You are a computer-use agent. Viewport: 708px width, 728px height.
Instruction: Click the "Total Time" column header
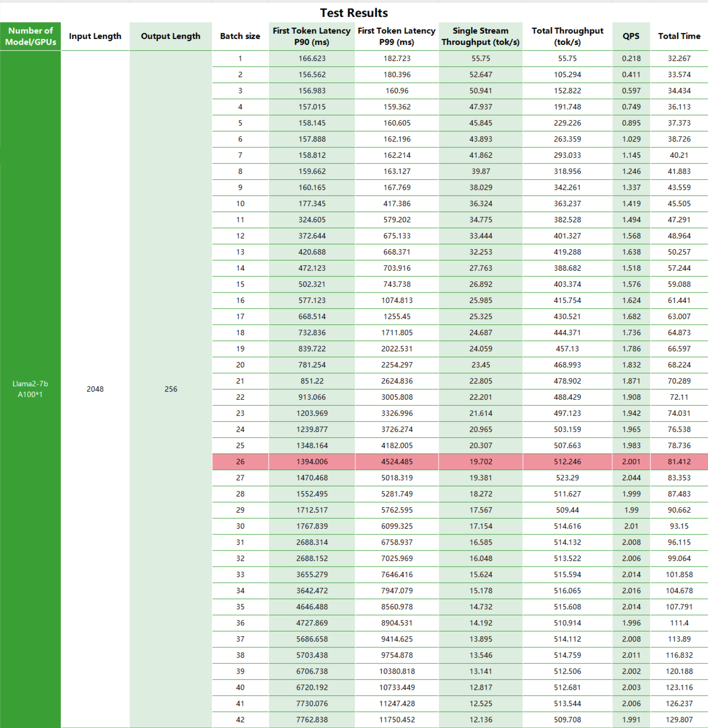click(679, 36)
